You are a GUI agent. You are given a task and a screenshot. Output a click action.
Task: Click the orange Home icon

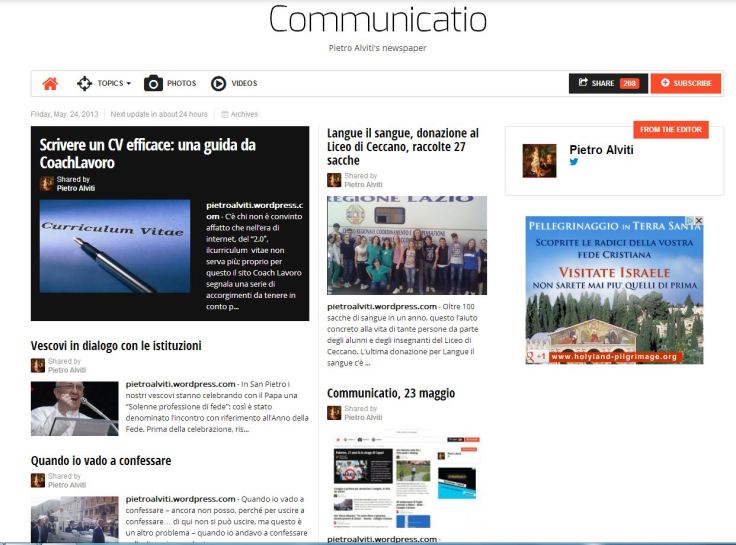[x=50, y=84]
